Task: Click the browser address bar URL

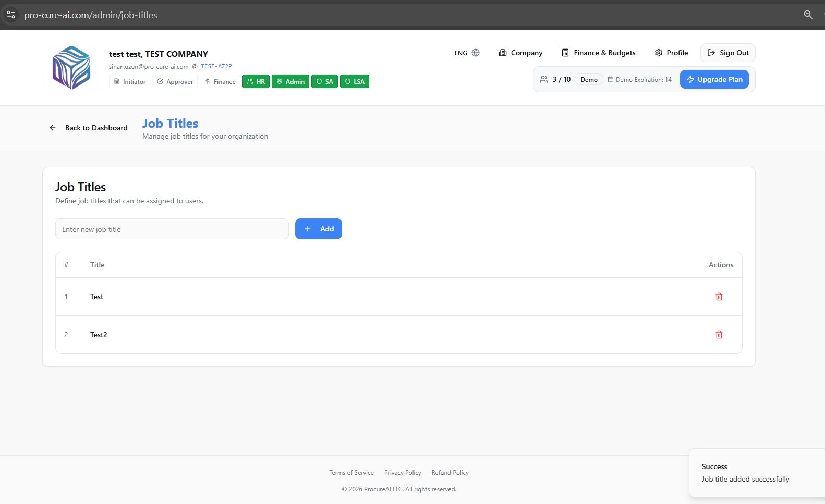Action: tap(91, 15)
